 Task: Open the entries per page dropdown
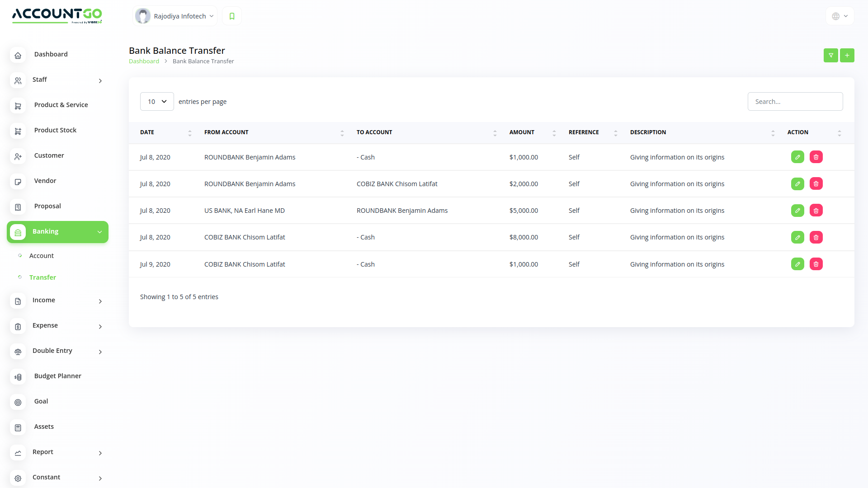[x=156, y=101]
